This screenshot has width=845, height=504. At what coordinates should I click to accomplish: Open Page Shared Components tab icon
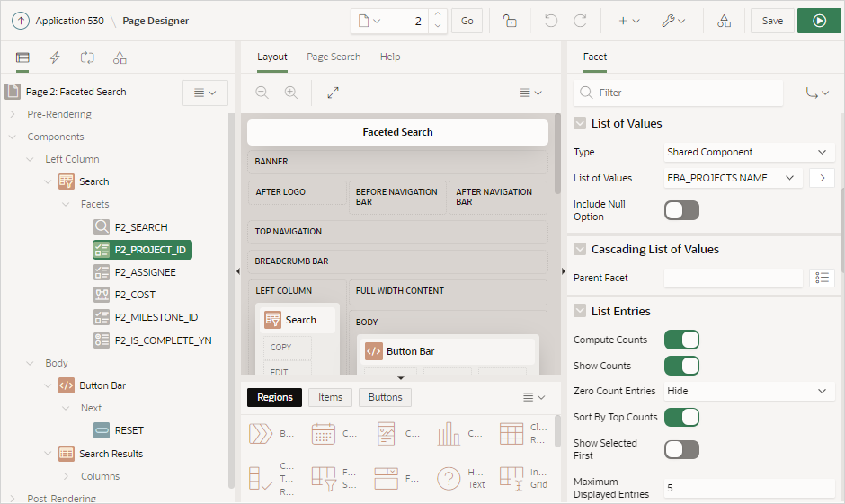coord(120,57)
